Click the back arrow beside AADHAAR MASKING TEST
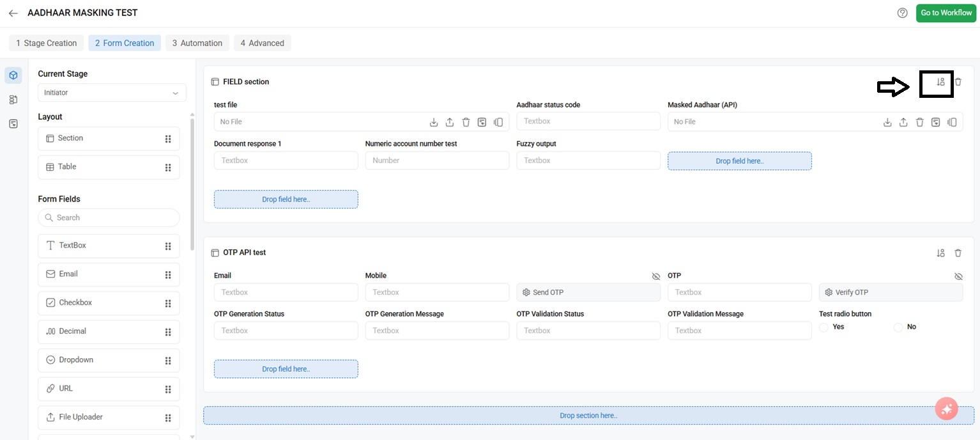Viewport: 980px width, 440px height. [x=13, y=13]
